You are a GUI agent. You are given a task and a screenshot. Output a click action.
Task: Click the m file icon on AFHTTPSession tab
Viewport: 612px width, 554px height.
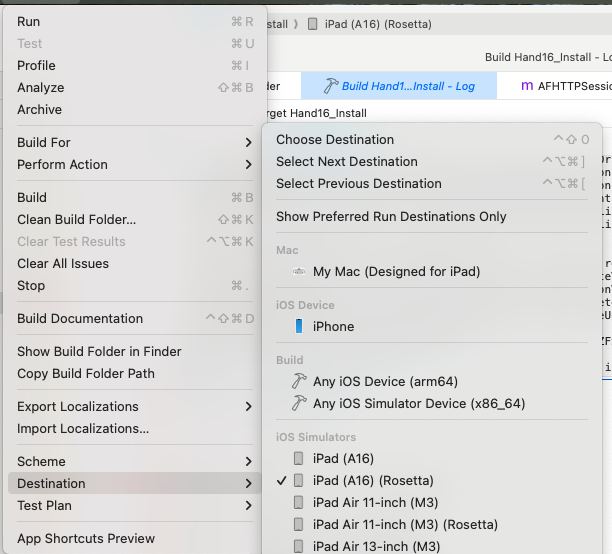[x=527, y=86]
